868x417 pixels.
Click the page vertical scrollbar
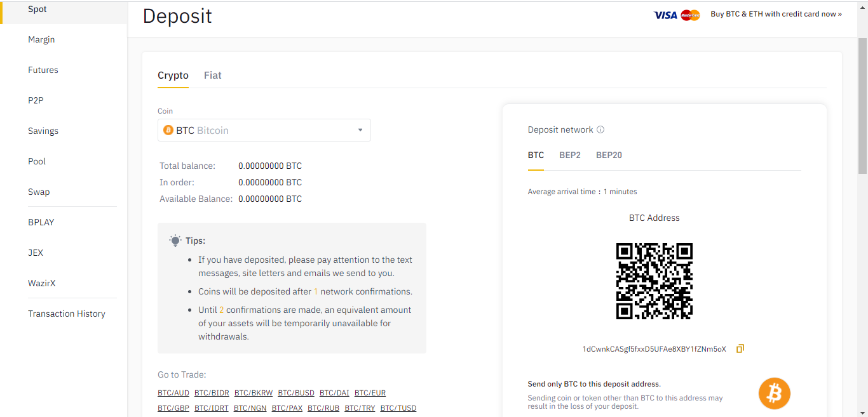(862, 105)
